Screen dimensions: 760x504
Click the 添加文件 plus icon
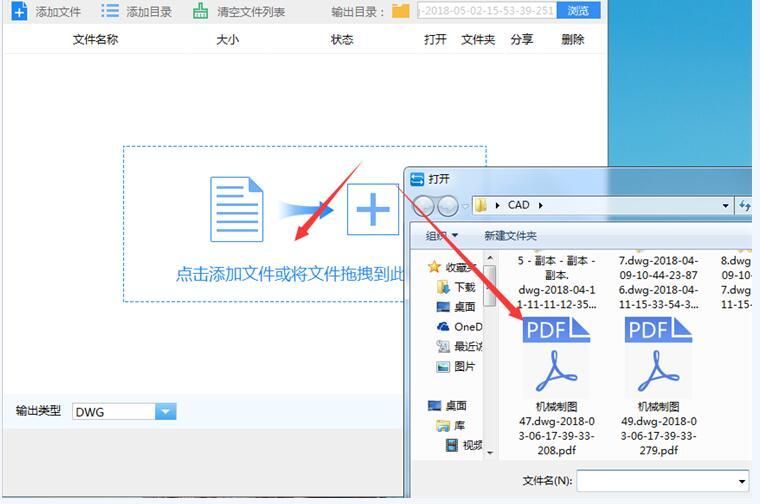tap(19, 11)
